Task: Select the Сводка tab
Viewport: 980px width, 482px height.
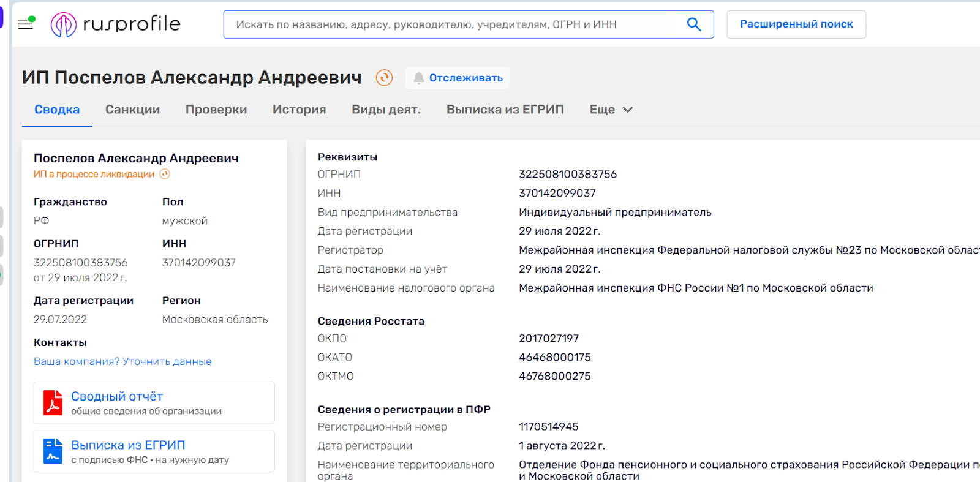Action: (x=57, y=110)
